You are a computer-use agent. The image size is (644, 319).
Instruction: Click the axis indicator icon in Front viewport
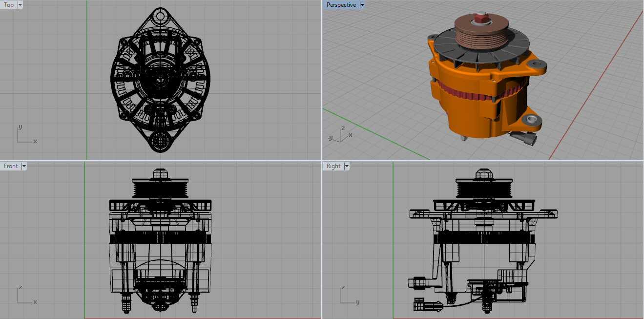[x=27, y=296]
